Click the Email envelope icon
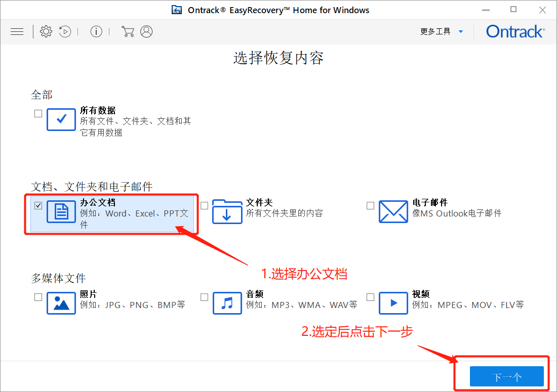 pyautogui.click(x=393, y=211)
